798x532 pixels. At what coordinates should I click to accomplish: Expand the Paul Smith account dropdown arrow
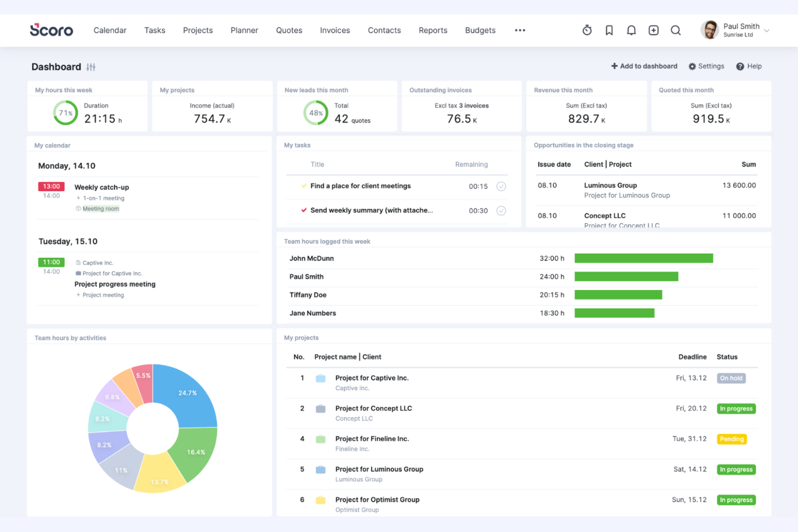(x=767, y=31)
